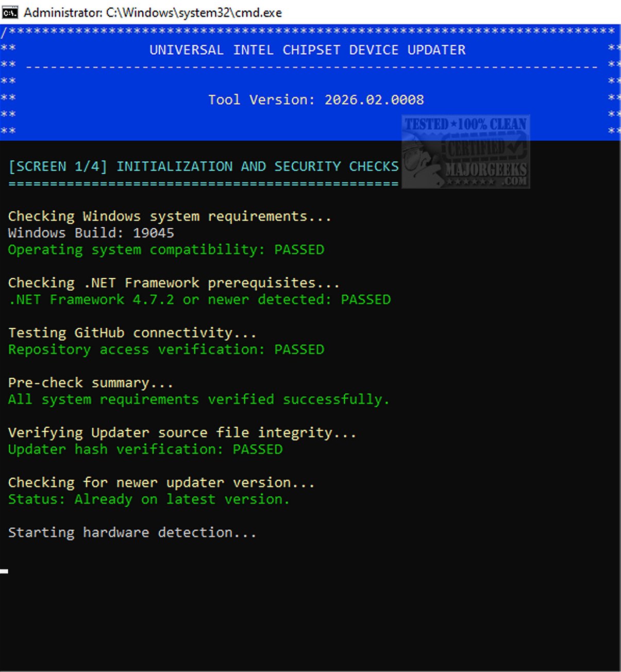Click the cmd.exe icon in title bar

tap(9, 12)
